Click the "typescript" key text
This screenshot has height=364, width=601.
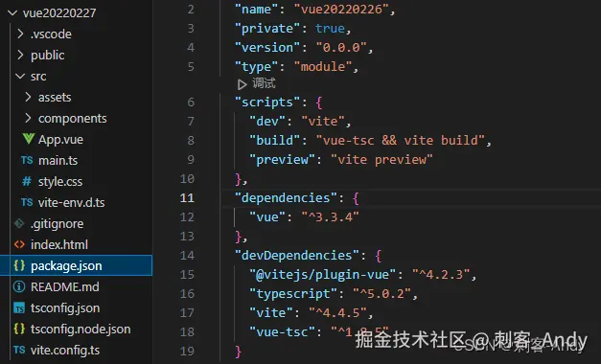click(x=293, y=294)
